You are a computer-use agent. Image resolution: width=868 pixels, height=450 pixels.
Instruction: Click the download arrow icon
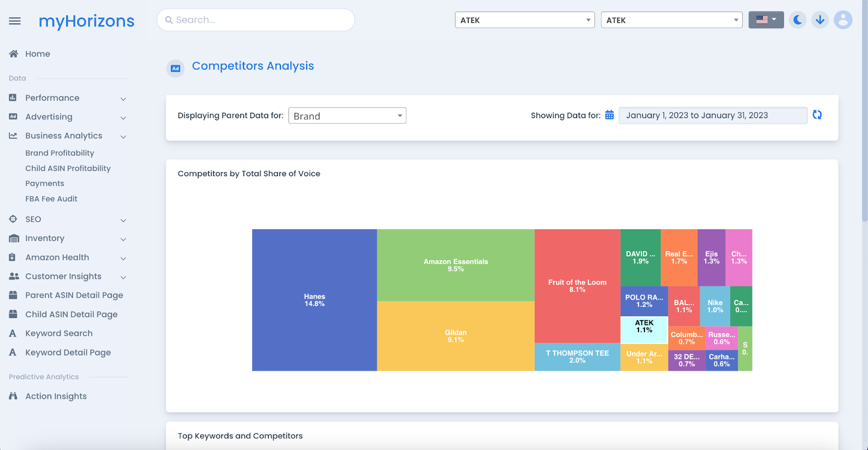coord(820,20)
